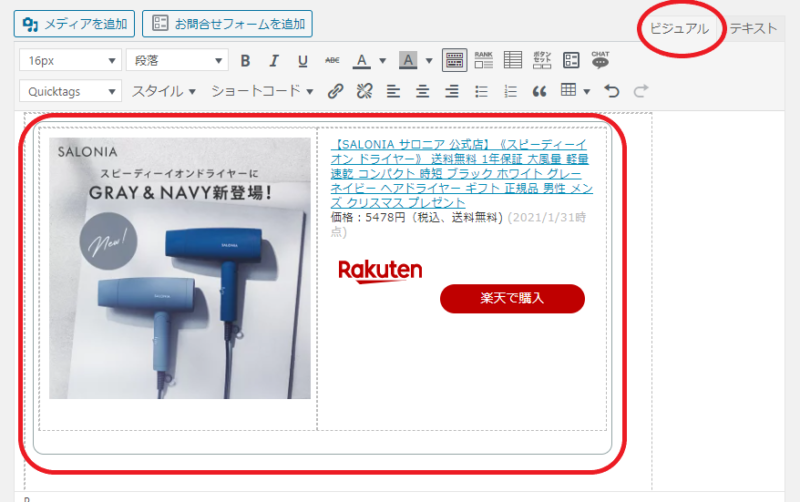Toggle strikethrough ABC formatting
The height and width of the screenshot is (502, 800).
[x=332, y=61]
